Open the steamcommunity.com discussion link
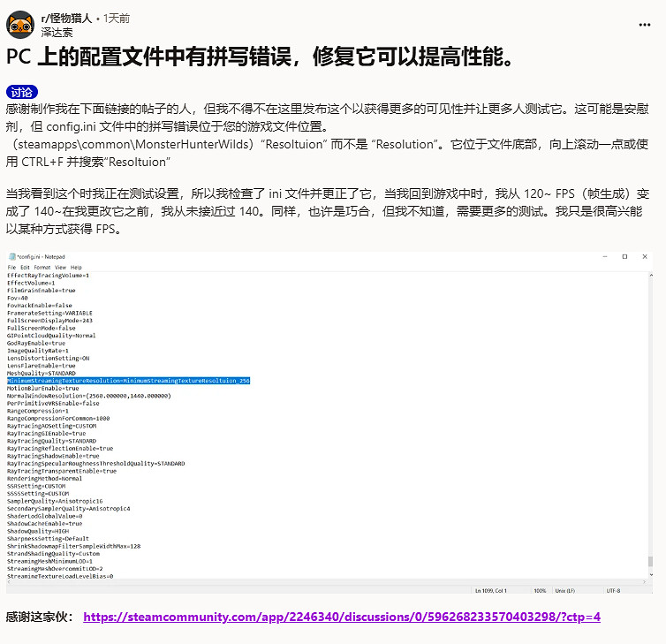The width and height of the screenshot is (666, 644). [x=342, y=617]
